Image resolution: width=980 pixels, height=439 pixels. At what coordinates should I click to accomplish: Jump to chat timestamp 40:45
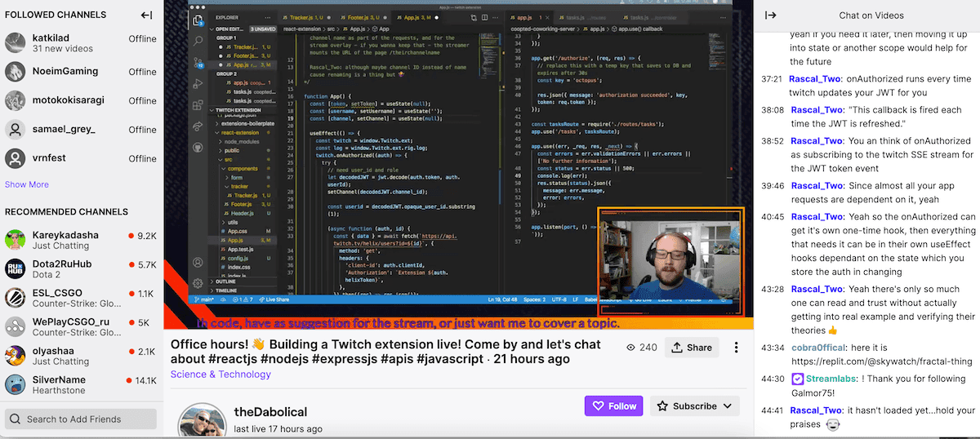[772, 216]
